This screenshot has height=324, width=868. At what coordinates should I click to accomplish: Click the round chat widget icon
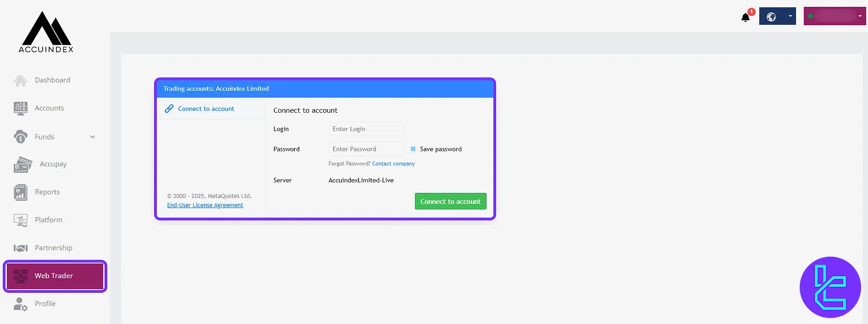tap(830, 287)
